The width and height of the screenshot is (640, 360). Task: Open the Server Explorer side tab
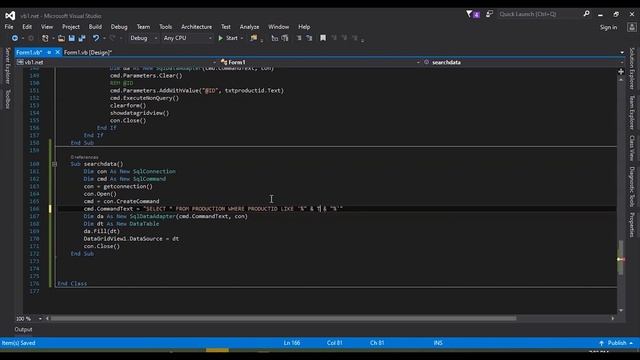pos(7,66)
